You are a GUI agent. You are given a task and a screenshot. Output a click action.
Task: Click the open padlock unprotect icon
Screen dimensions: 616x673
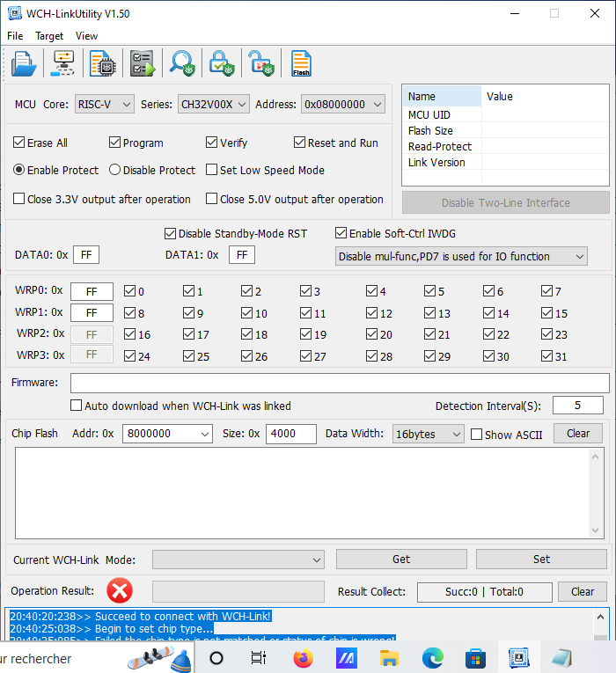click(260, 63)
